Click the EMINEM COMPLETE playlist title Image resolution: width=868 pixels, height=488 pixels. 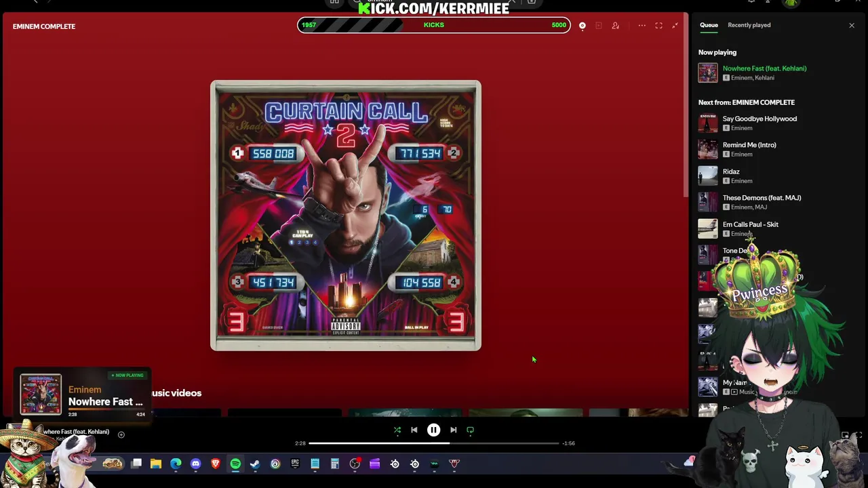44,26
